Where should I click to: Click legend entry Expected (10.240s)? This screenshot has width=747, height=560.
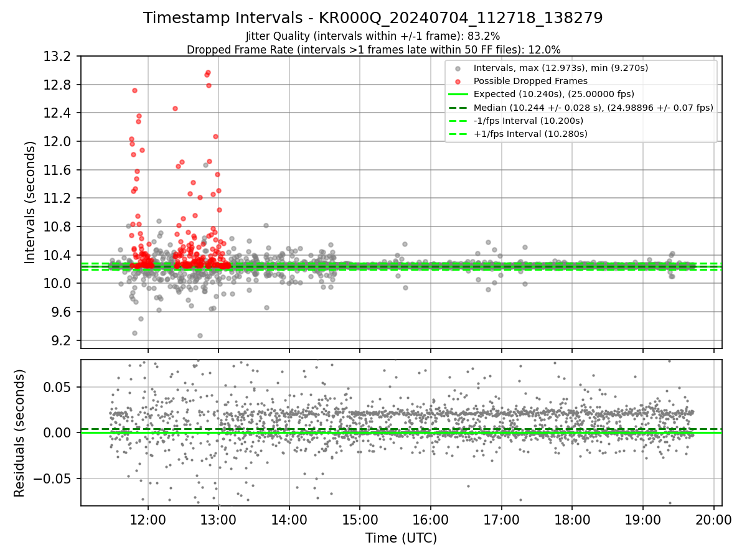[x=554, y=94]
